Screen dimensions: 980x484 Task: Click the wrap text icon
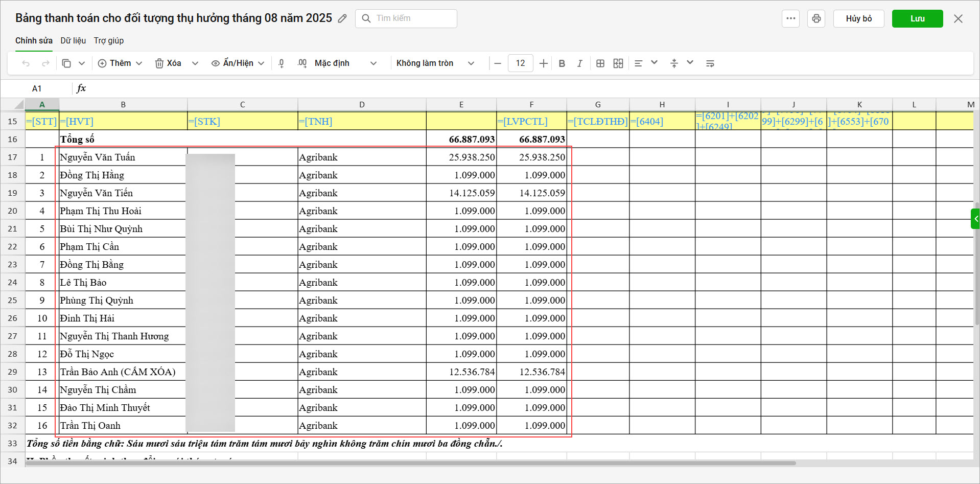pyautogui.click(x=710, y=63)
